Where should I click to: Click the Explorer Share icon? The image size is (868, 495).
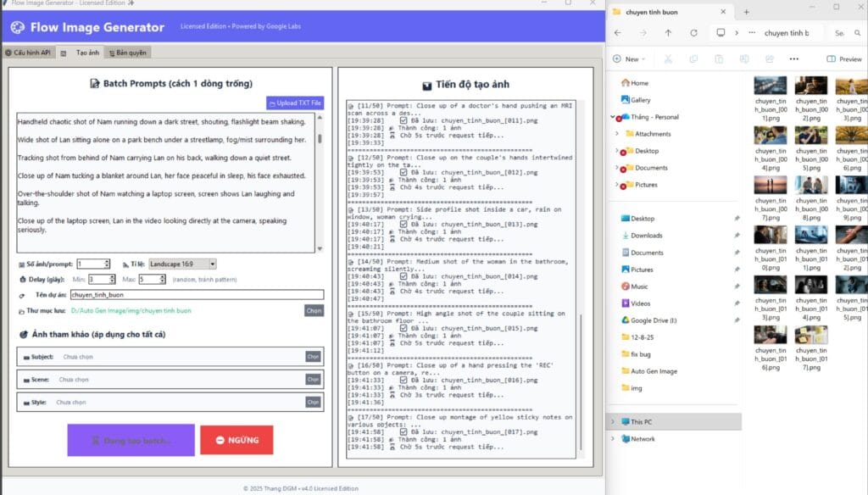770,58
